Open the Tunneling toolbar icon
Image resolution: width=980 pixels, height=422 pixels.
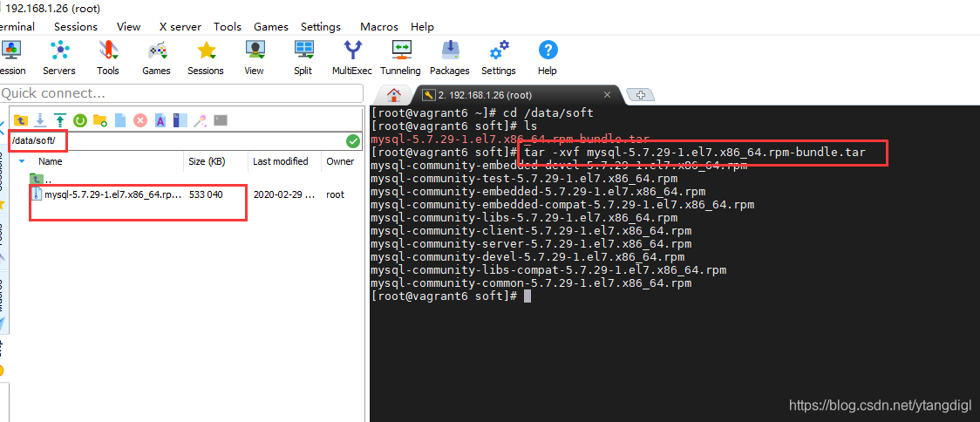point(400,57)
